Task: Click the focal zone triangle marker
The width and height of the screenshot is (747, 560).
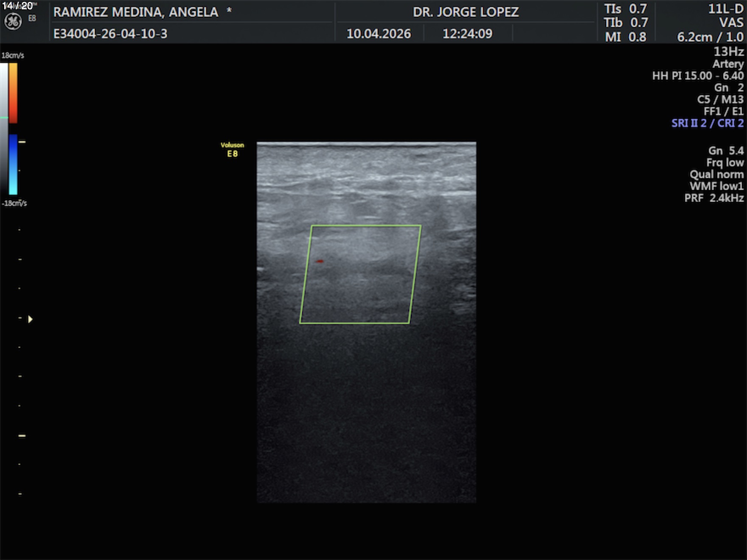Action: point(30,319)
